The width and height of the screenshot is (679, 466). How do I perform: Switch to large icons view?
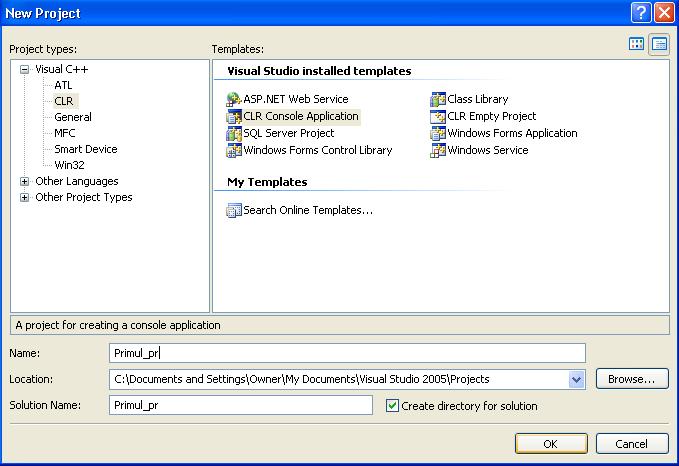tap(637, 44)
